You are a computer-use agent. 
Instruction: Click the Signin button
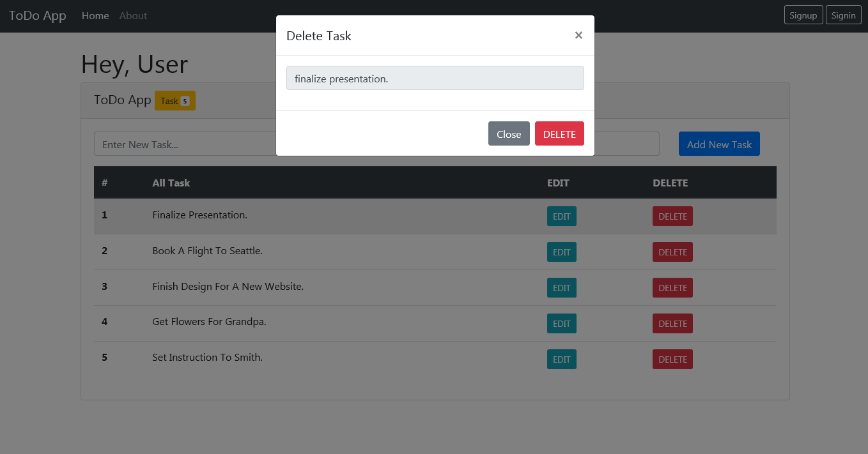click(x=844, y=15)
